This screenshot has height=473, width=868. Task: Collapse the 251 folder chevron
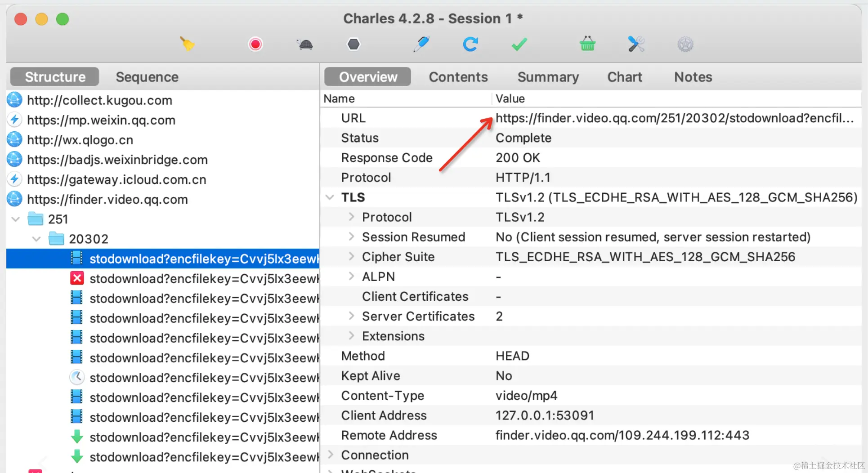click(16, 219)
